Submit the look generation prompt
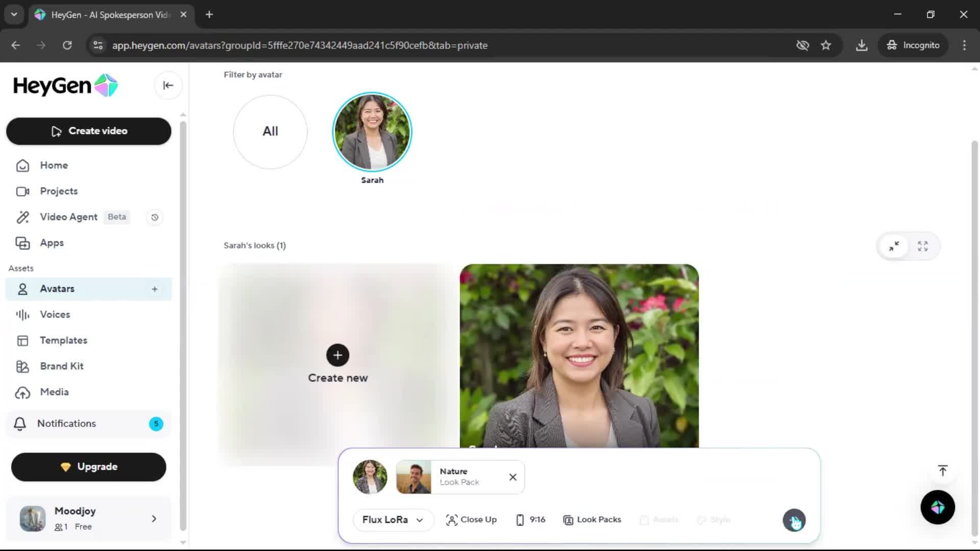This screenshot has height=551, width=980. (794, 520)
